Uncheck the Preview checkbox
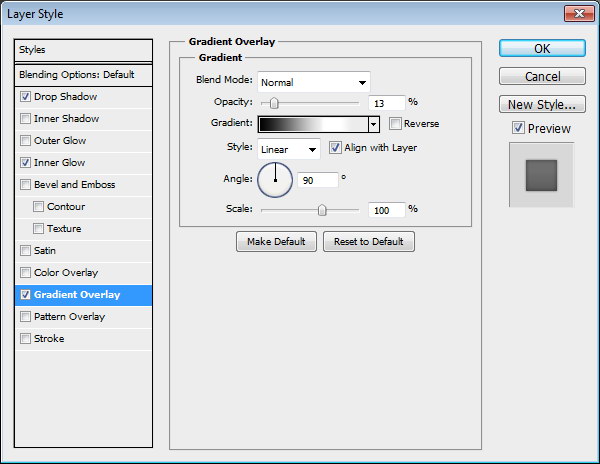This screenshot has height=464, width=600. [517, 128]
